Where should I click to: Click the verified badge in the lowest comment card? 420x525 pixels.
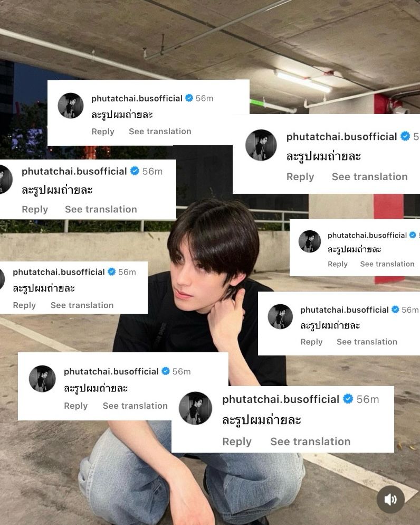coord(348,399)
